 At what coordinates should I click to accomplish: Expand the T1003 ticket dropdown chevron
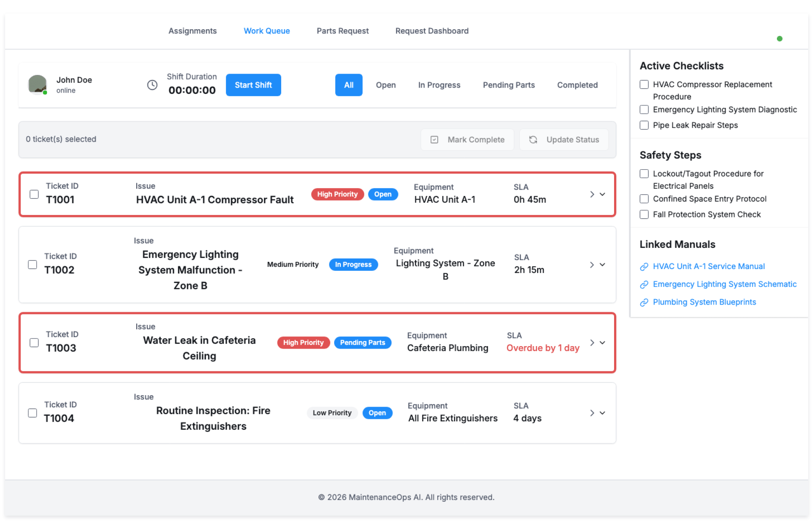coord(602,343)
